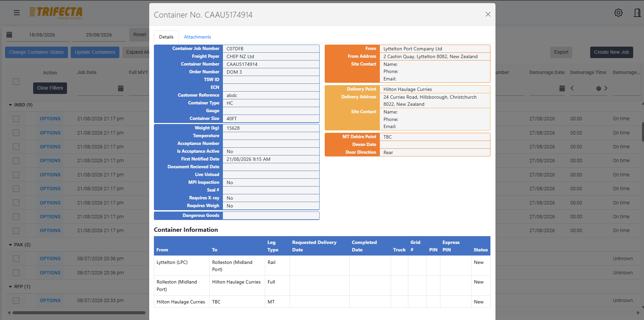
Task: Click Update Containers button
Action: (95, 52)
